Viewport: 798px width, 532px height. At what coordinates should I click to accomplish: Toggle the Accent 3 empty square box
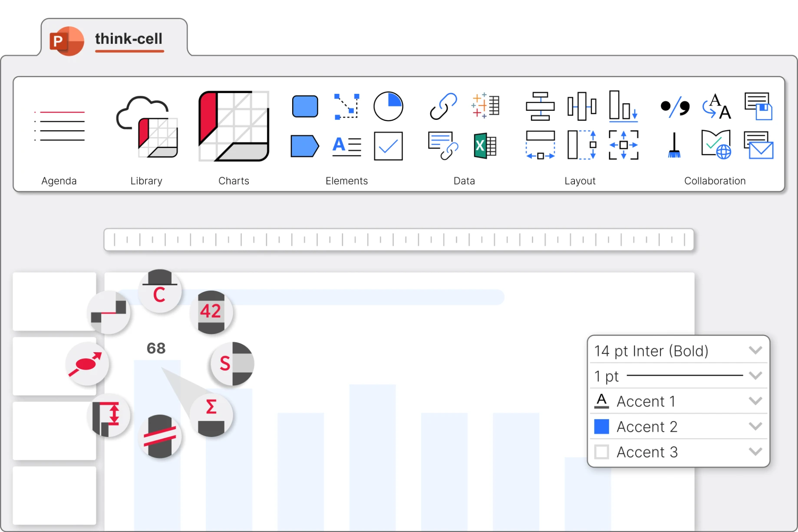pyautogui.click(x=601, y=452)
